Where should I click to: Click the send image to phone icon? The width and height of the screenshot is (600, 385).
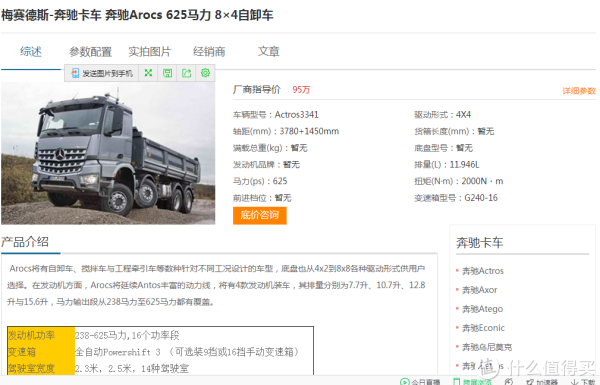(x=75, y=73)
